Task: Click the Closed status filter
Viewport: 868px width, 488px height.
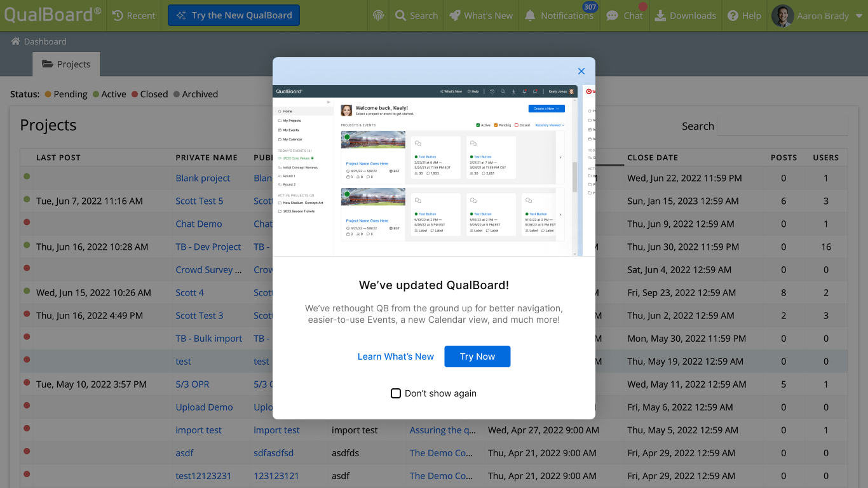Action: 149,94
